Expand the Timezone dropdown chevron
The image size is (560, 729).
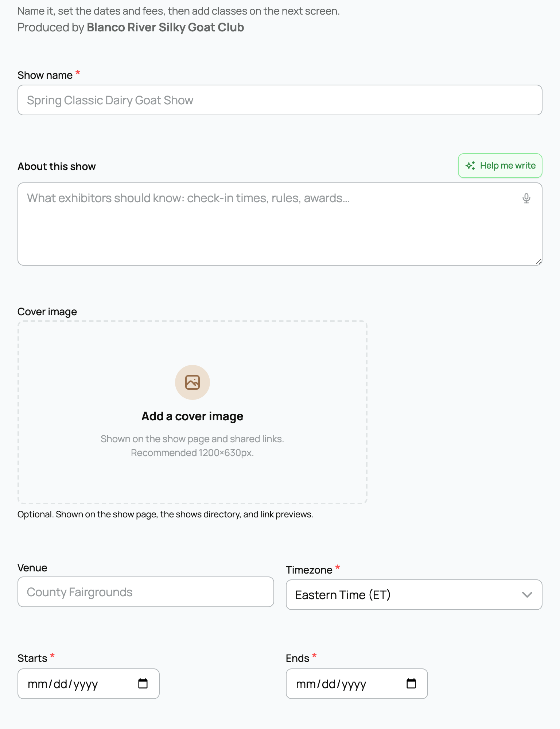(x=527, y=595)
